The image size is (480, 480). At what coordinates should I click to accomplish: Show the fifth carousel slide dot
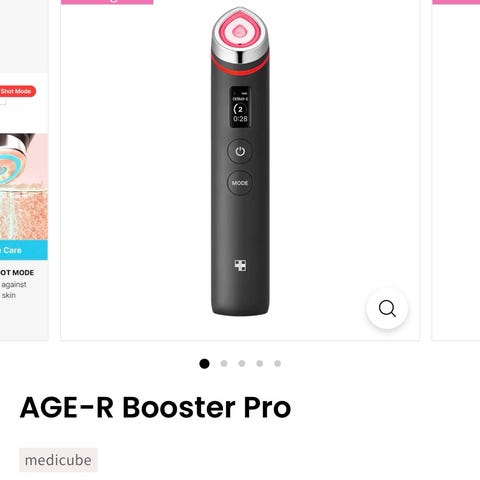[278, 364]
